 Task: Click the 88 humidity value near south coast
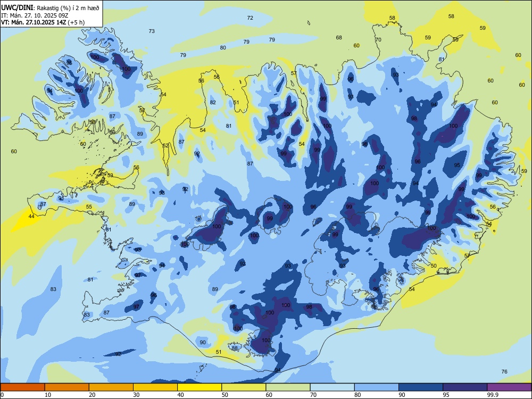tap(235, 348)
